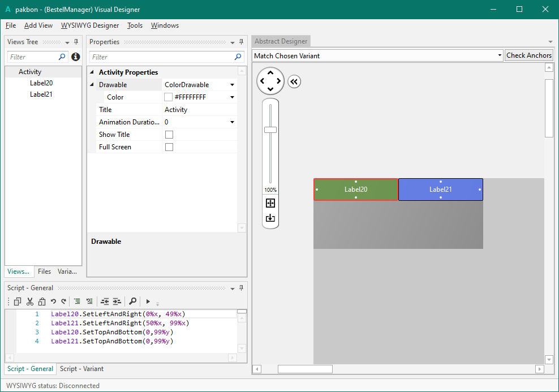Open the WYSIWYG Designer menu
Viewport: 559px width, 392px height.
point(90,25)
